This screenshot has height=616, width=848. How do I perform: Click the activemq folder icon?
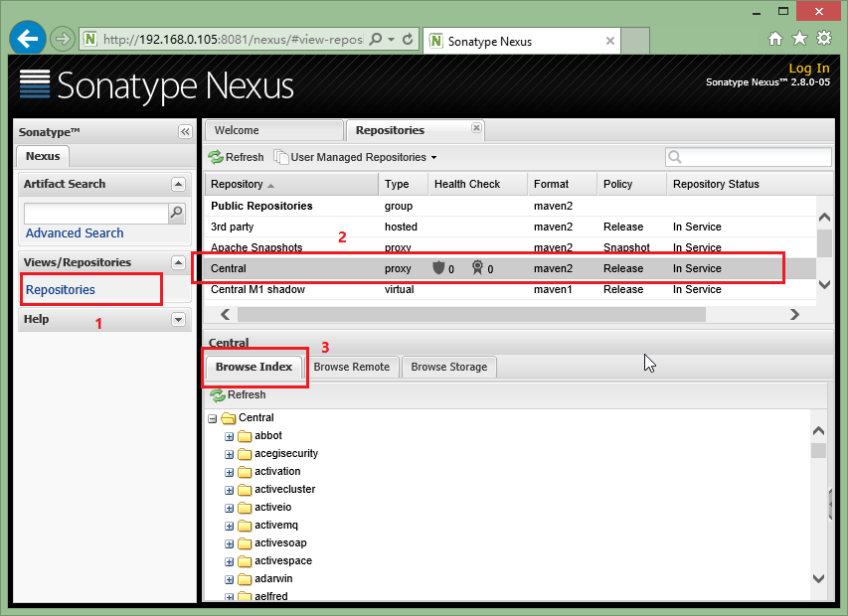[245, 526]
